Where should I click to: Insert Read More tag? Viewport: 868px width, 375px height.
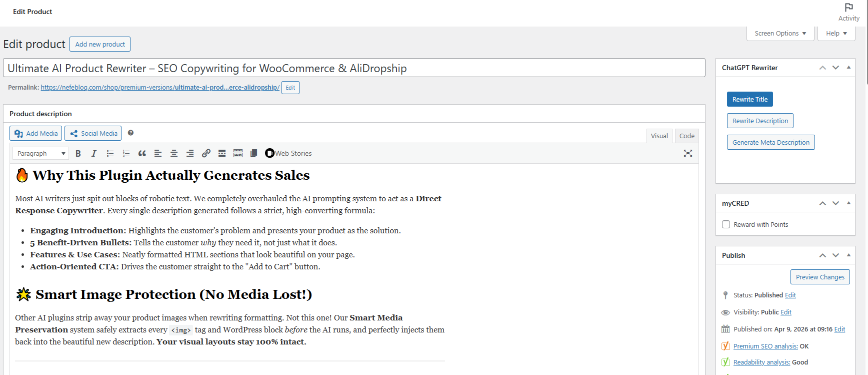(222, 153)
